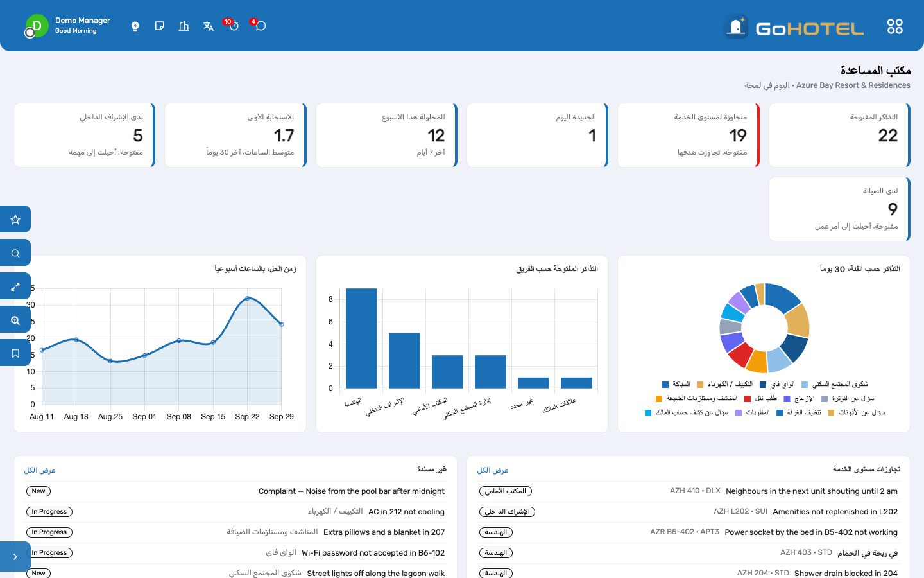Open ticket 'Neighbours in the next unit shouting until 2 am'
Screen dimensions: 924x578
point(812,491)
